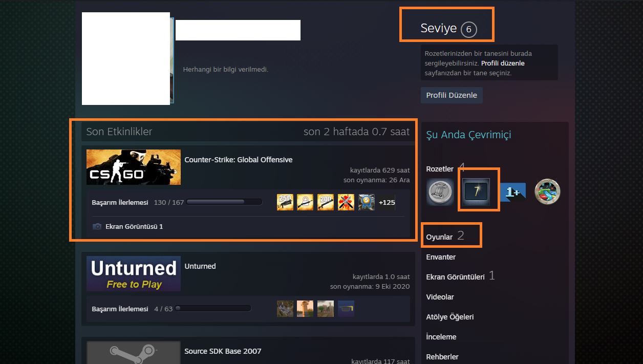Select the badge showing number 7
This screenshot has height=364, width=643.
tap(476, 192)
